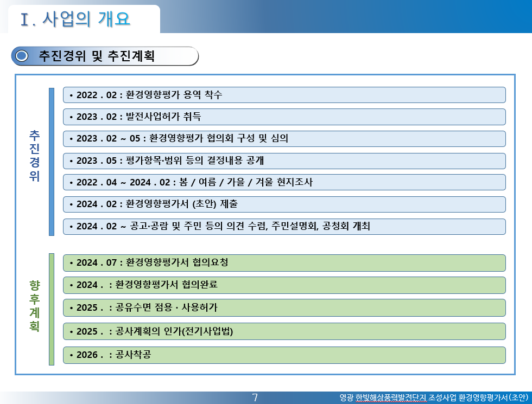
Task: Click the 봄/여름/가을/겨울 현지조사 row
Action: point(284,182)
